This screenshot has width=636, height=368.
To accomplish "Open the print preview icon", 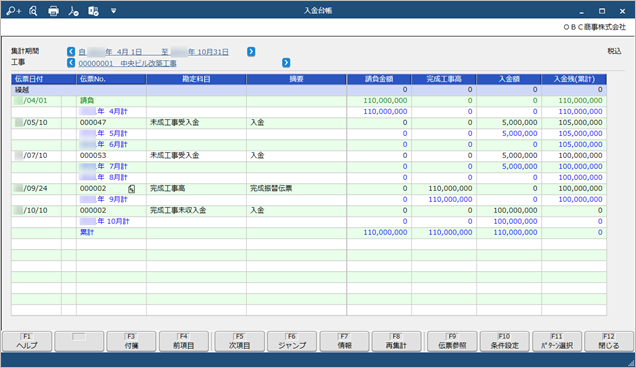I will click(33, 11).
